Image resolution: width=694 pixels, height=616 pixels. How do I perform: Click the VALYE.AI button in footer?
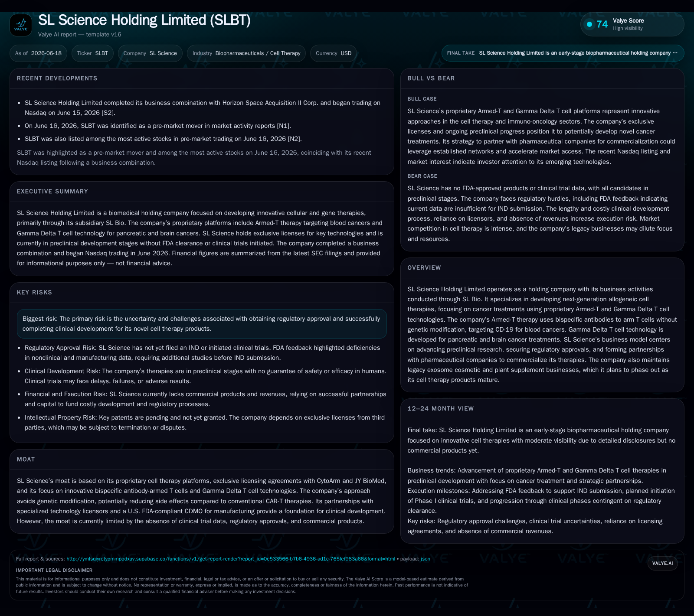point(662,563)
